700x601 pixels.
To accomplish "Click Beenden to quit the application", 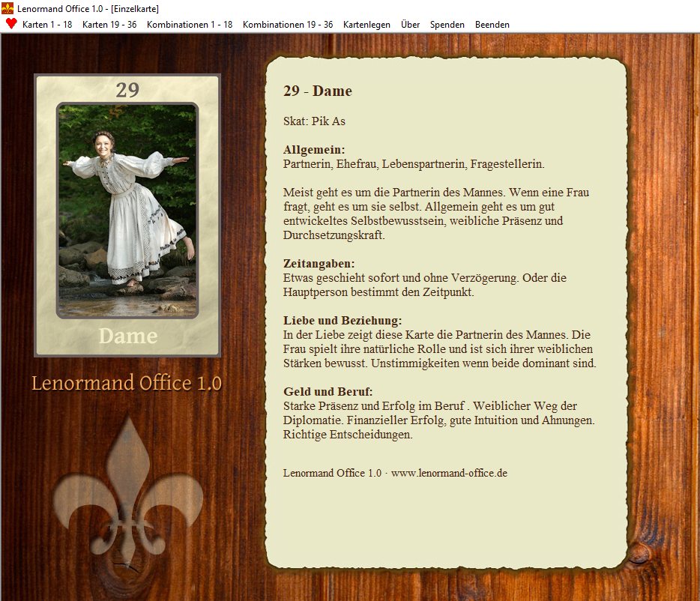I will tap(492, 25).
